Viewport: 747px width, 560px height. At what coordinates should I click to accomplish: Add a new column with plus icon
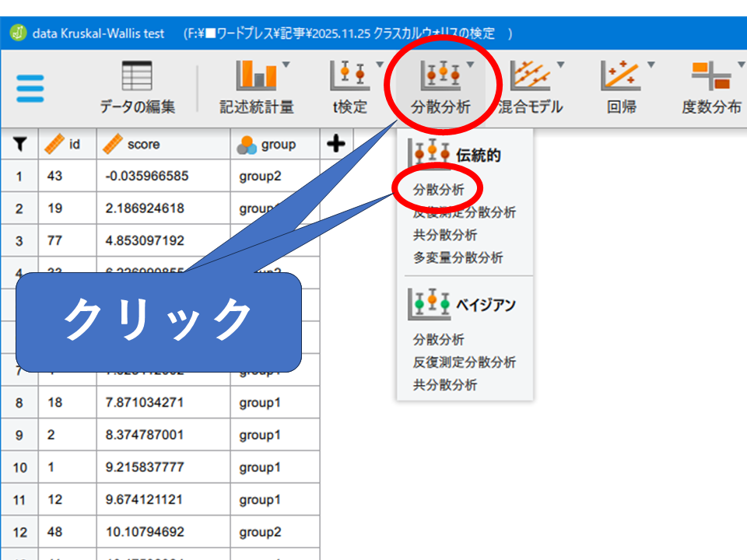tap(337, 144)
